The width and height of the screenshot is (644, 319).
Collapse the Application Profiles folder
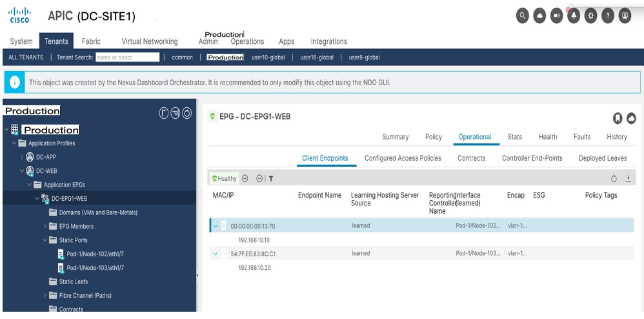click(x=14, y=143)
